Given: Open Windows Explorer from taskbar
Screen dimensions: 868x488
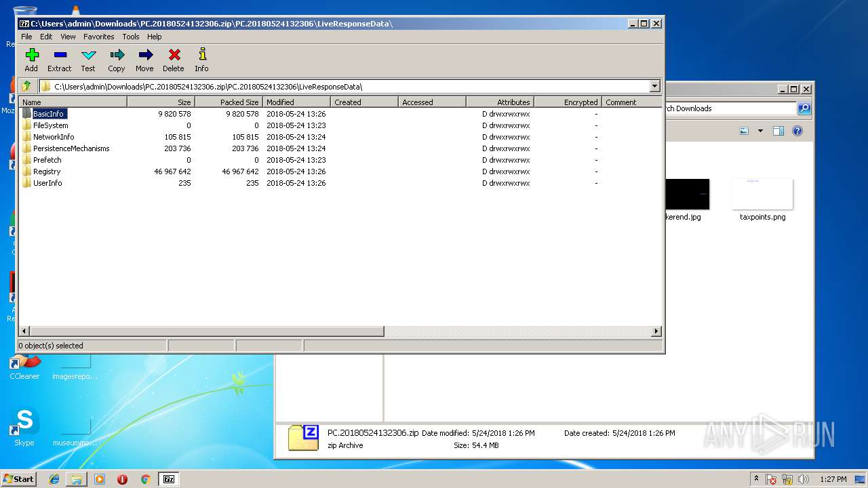Looking at the screenshot, I should pyautogui.click(x=77, y=479).
